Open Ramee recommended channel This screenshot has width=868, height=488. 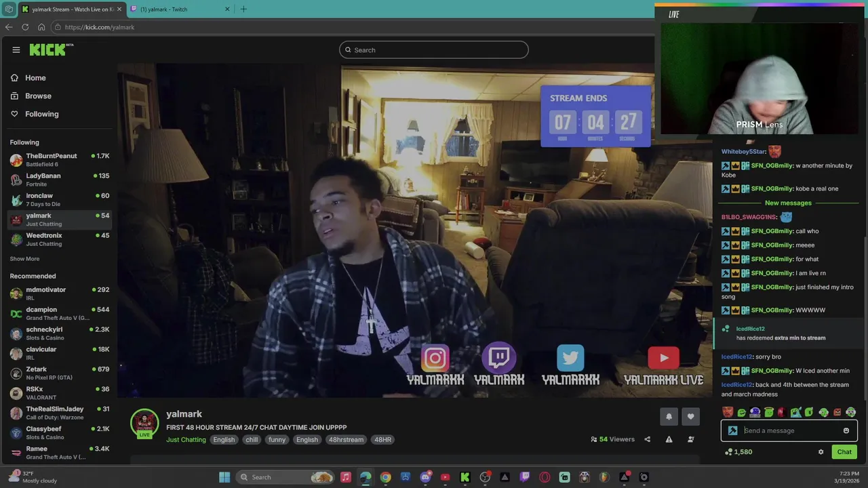tap(60, 452)
